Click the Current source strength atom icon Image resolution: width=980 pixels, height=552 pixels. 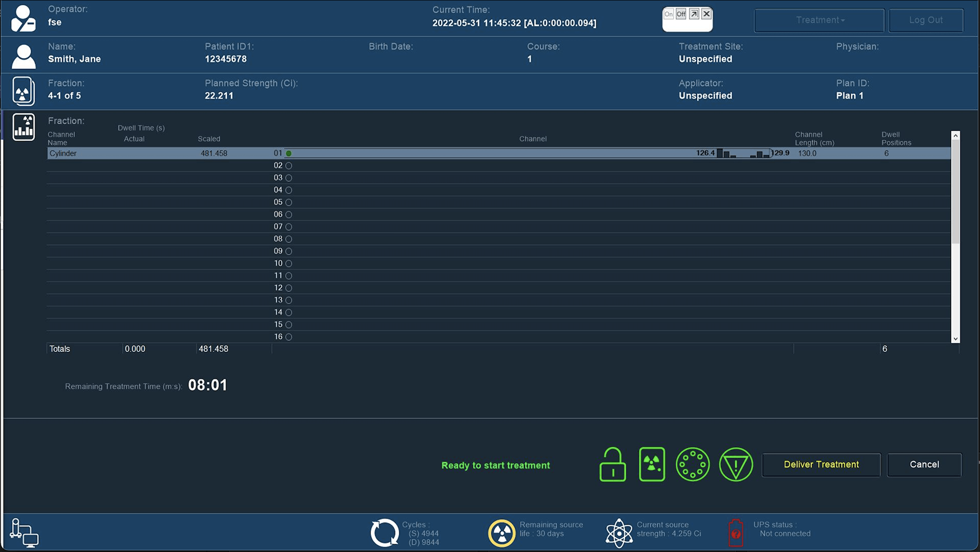tap(619, 533)
